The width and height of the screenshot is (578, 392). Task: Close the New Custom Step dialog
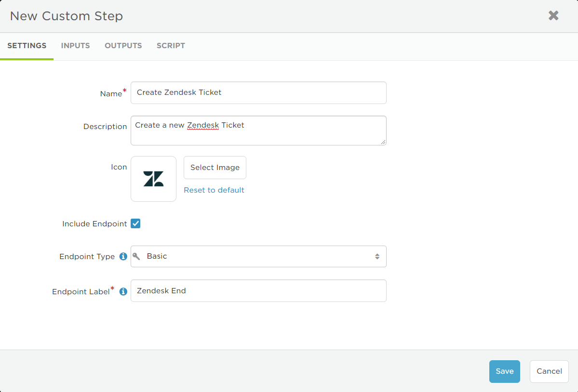tap(553, 15)
